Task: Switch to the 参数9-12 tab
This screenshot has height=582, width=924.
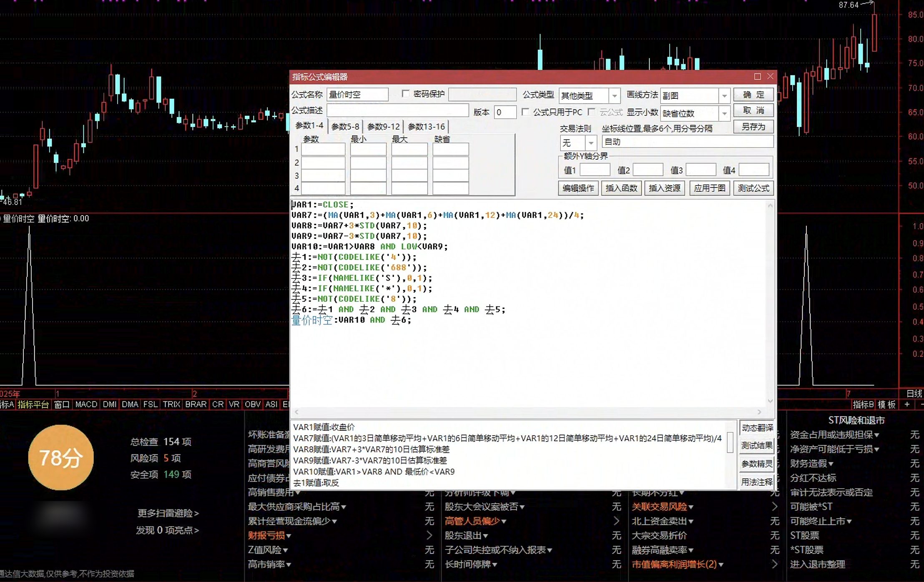Action: coord(383,127)
